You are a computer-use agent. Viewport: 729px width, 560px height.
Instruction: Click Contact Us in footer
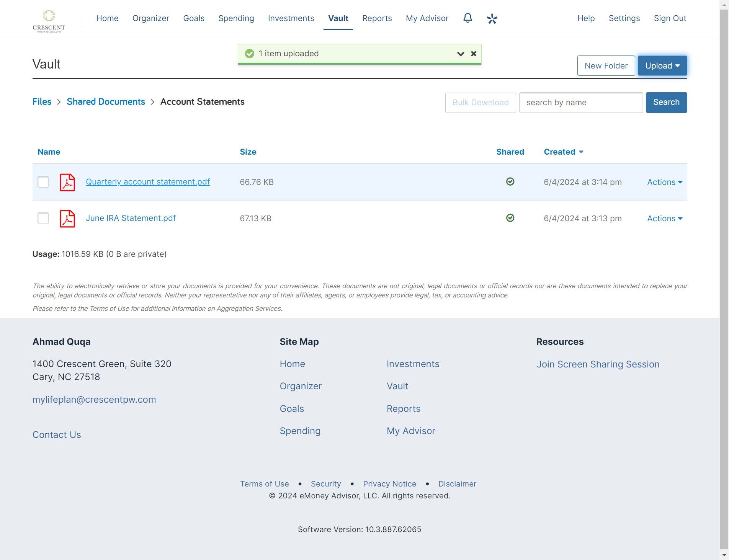(57, 435)
